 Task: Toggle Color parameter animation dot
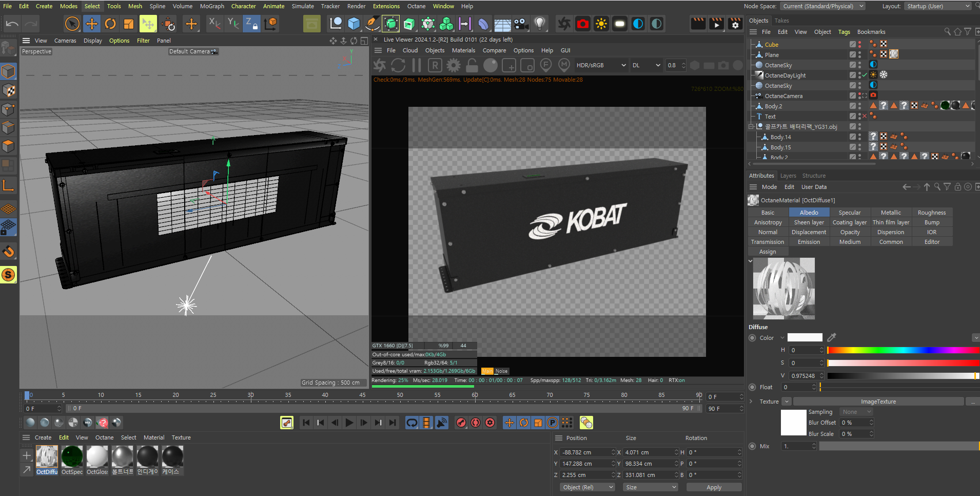pyautogui.click(x=752, y=338)
